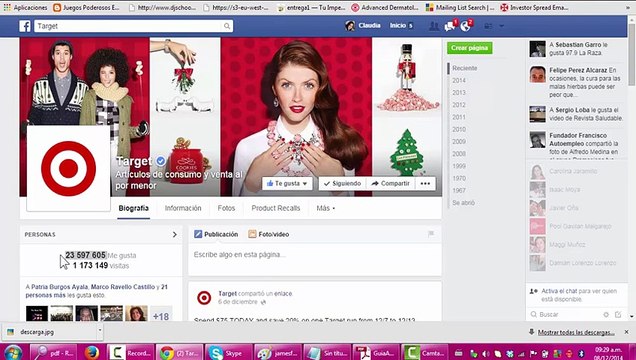Jump to 2010 on the timeline
Viewport: 636px width, 360px height.
pyautogui.click(x=459, y=129)
